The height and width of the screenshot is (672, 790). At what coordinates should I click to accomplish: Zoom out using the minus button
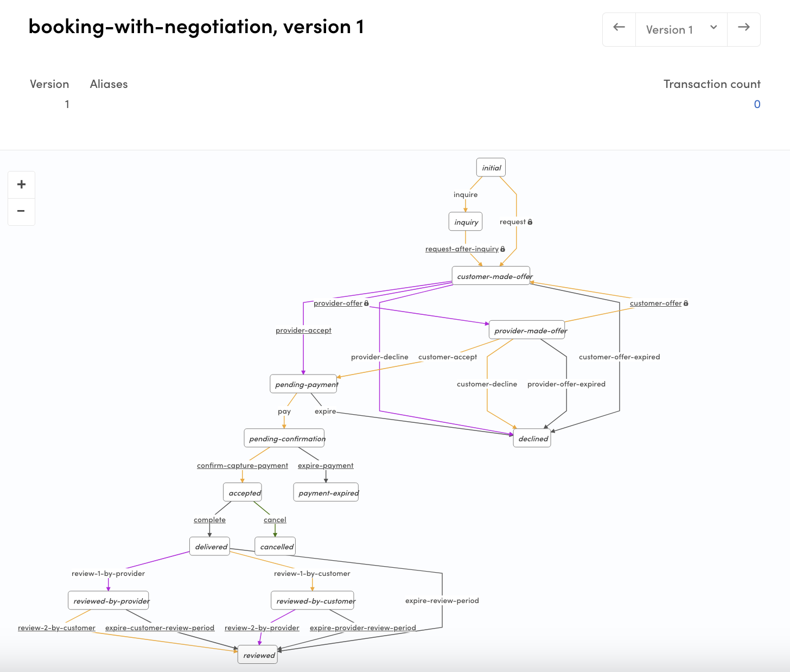21,212
